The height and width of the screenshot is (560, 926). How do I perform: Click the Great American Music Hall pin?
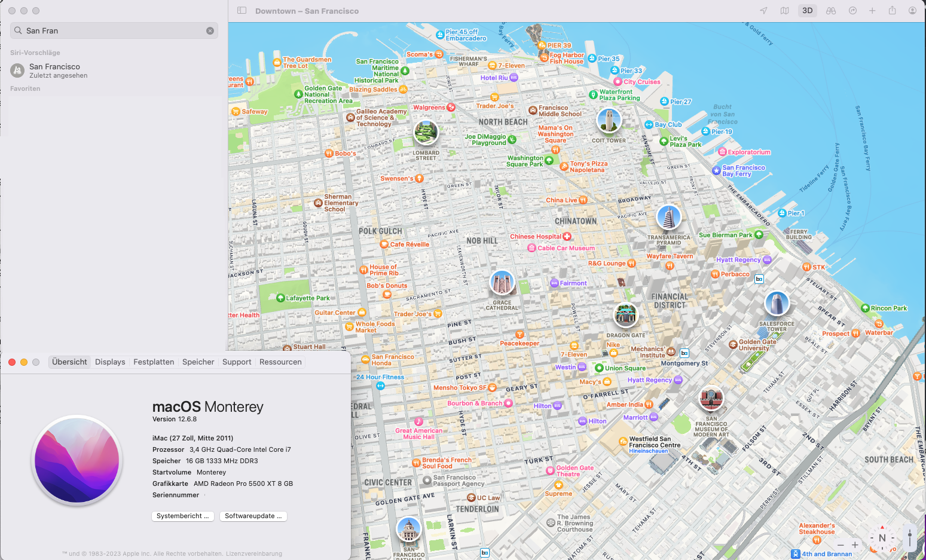(x=419, y=422)
